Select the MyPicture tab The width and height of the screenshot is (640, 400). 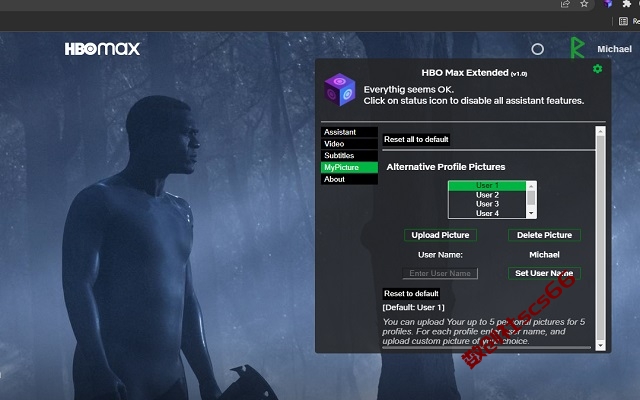[349, 167]
